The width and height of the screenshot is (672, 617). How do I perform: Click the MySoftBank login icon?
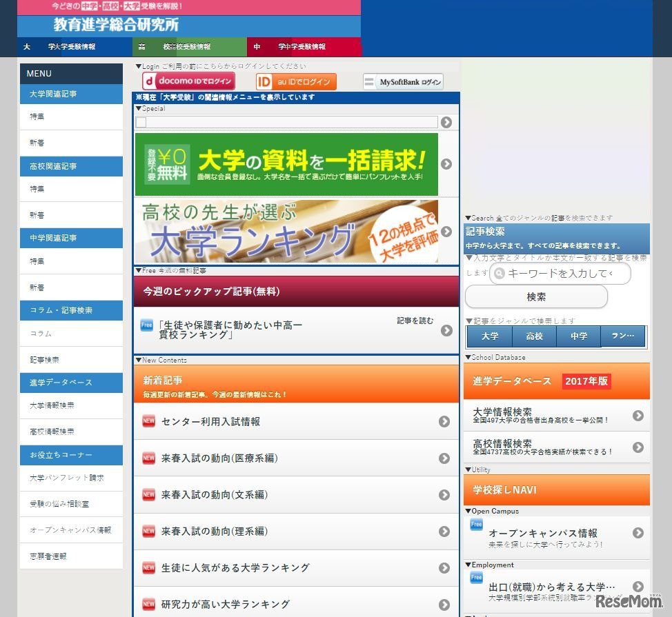tap(405, 81)
